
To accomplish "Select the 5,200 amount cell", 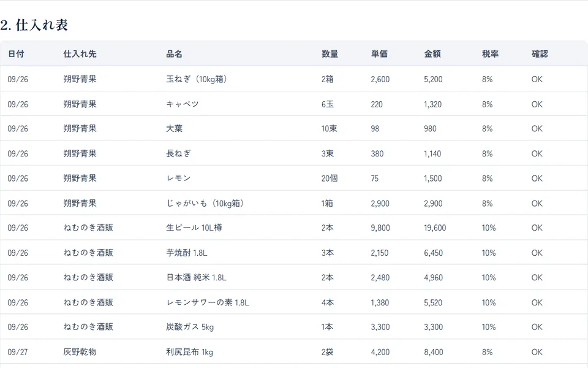I will (433, 79).
